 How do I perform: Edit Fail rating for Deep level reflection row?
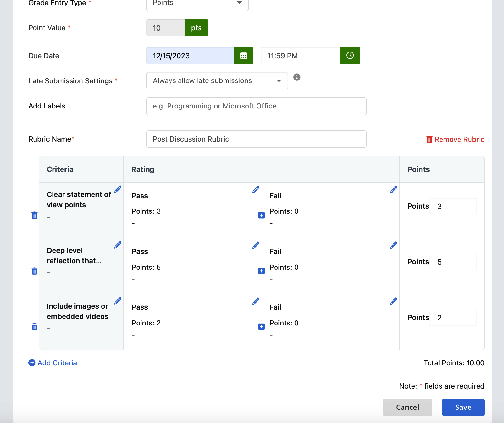point(393,245)
